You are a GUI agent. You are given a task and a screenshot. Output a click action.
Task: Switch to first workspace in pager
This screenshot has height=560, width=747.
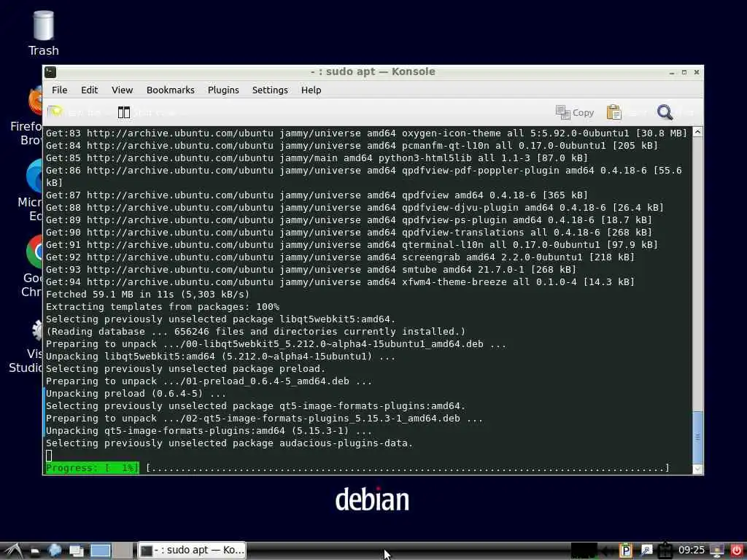coord(101,551)
